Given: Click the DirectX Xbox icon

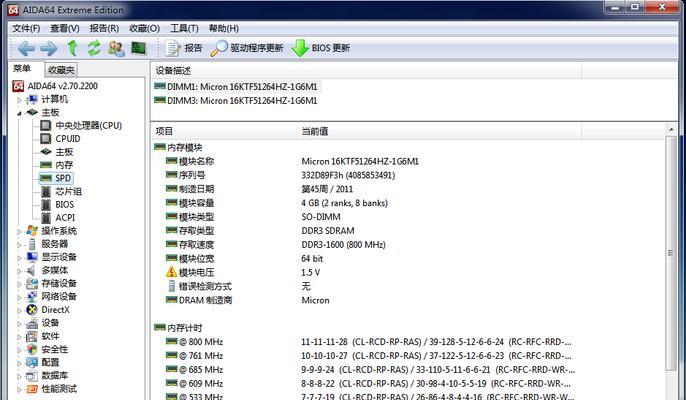Looking at the screenshot, I should tap(32, 309).
